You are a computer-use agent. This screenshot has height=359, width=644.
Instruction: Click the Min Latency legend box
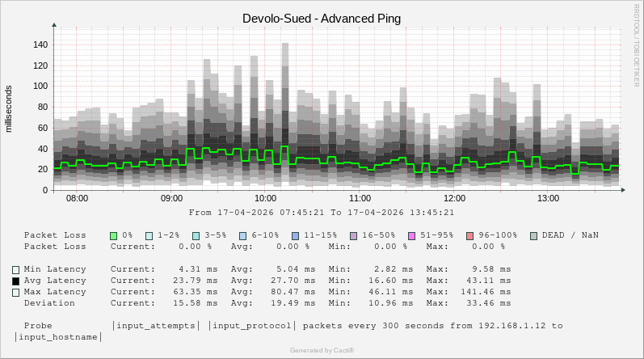pos(15,269)
